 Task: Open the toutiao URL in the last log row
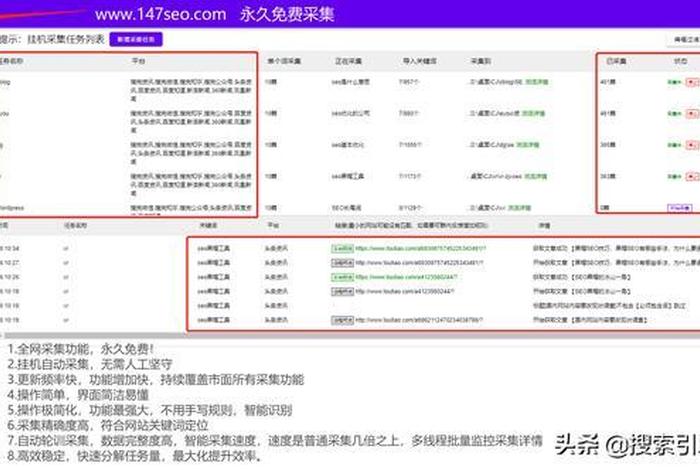point(419,320)
